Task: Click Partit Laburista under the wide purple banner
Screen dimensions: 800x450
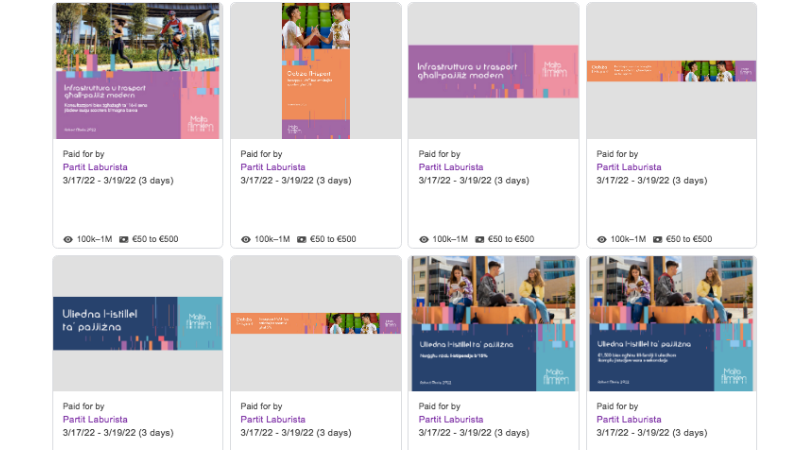Action: click(451, 167)
